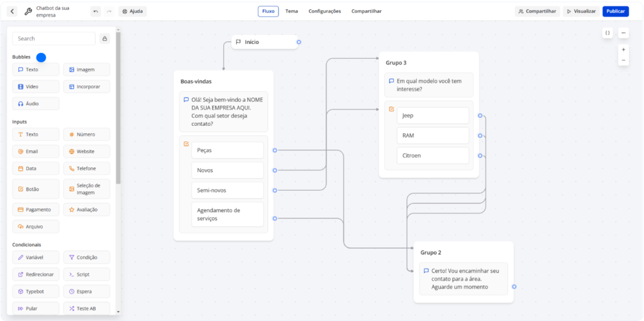Image resolution: width=644 pixels, height=321 pixels.
Task: Select the Número input block
Action: 87,135
